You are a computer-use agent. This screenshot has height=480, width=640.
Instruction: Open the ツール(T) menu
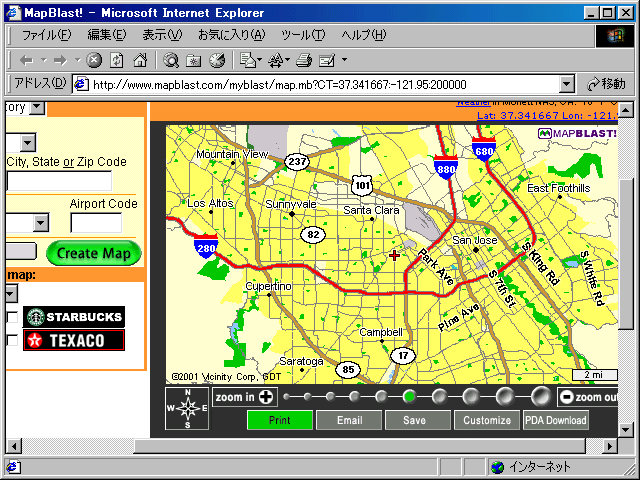click(303, 35)
